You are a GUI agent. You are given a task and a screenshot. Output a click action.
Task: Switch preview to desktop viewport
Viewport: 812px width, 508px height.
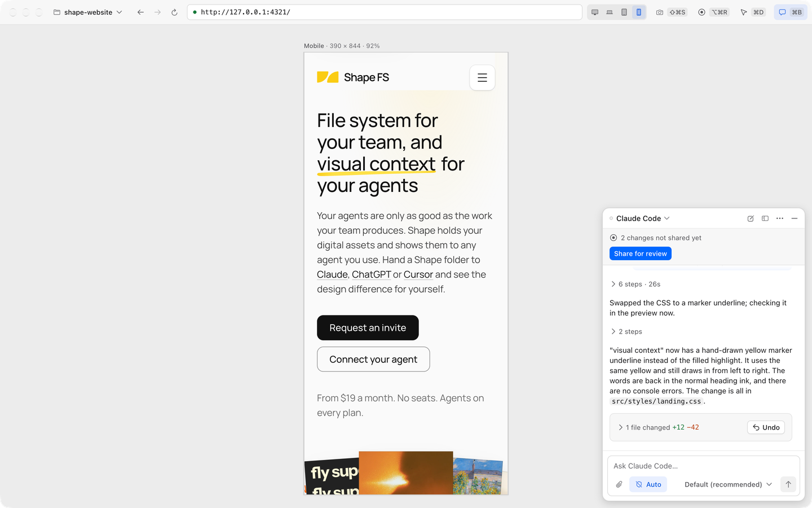(595, 12)
